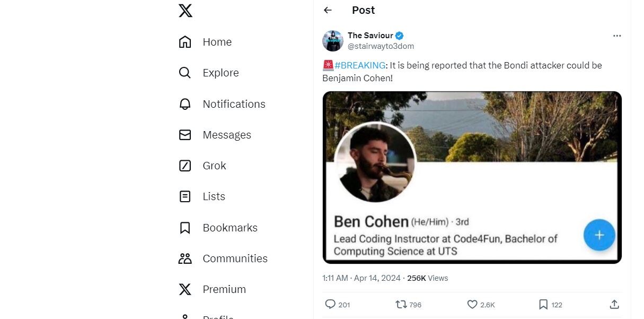The image size is (644, 319).
Task: Open the share menu for the post
Action: (x=614, y=304)
